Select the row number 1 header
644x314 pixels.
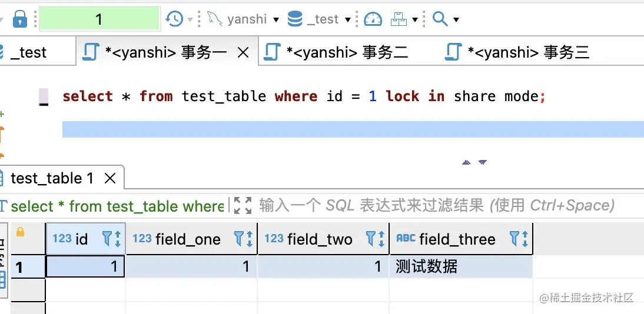(x=28, y=267)
